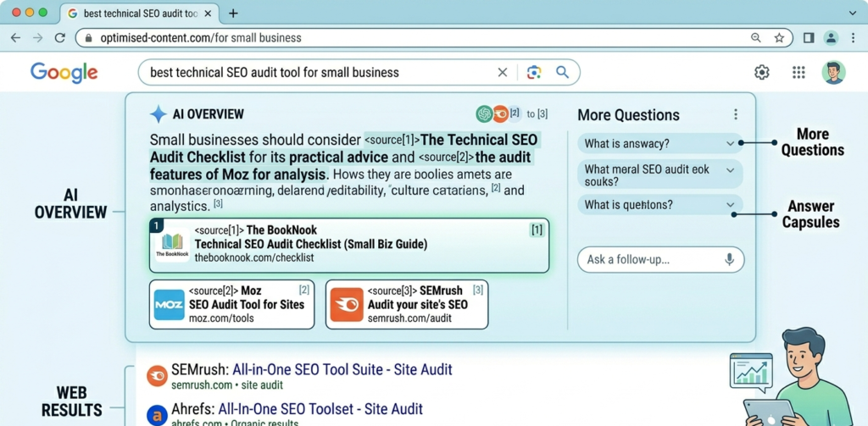Expand the tab search chevron at the top right
868x426 pixels.
[852, 12]
